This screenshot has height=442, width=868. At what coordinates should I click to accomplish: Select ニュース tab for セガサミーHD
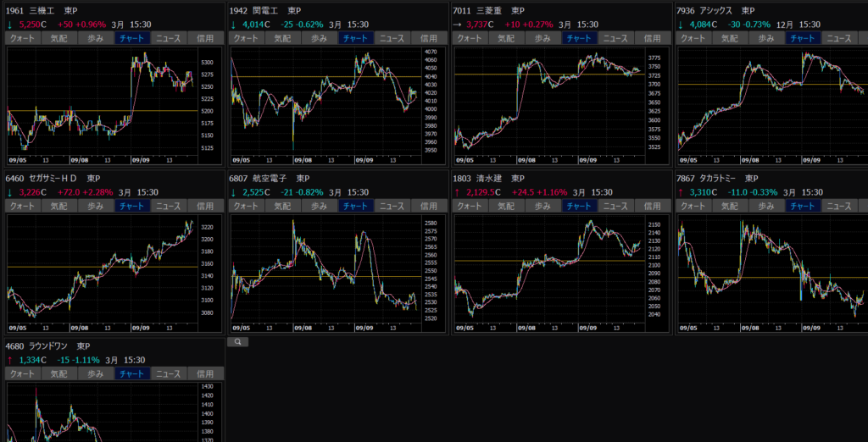coord(168,206)
